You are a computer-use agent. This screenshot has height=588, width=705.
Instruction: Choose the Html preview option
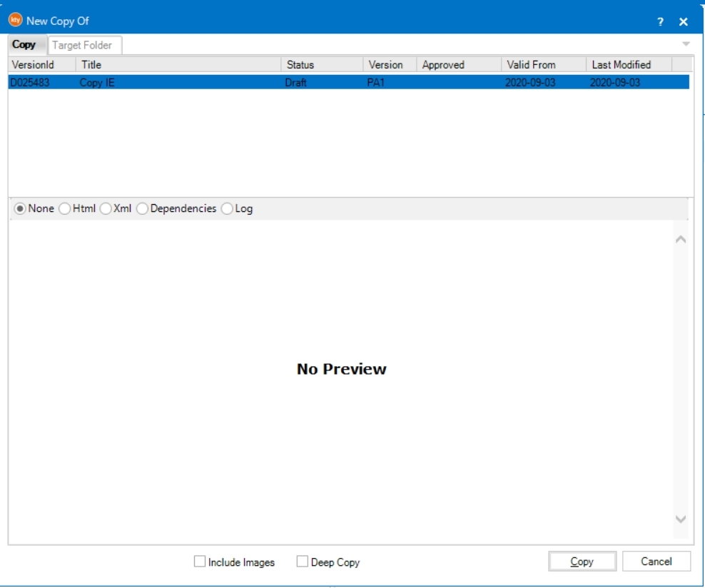65,209
